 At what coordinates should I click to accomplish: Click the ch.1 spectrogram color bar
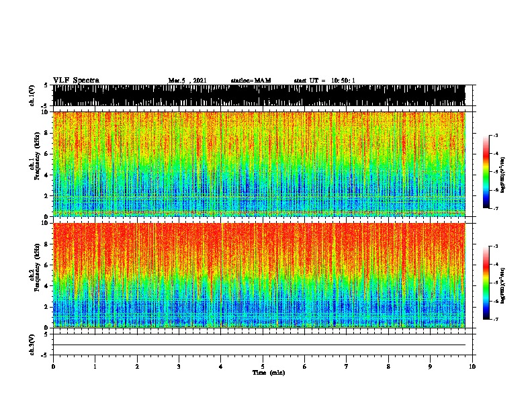coord(486,172)
